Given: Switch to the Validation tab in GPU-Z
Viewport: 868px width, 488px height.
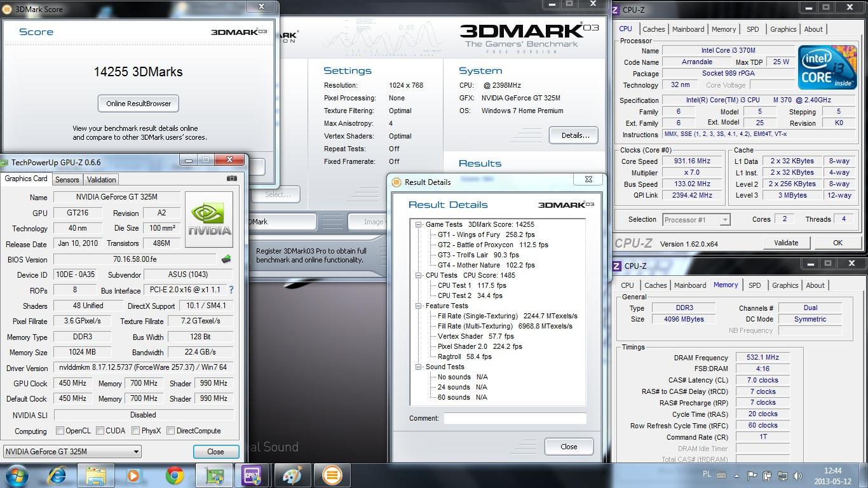Looking at the screenshot, I should 101,180.
